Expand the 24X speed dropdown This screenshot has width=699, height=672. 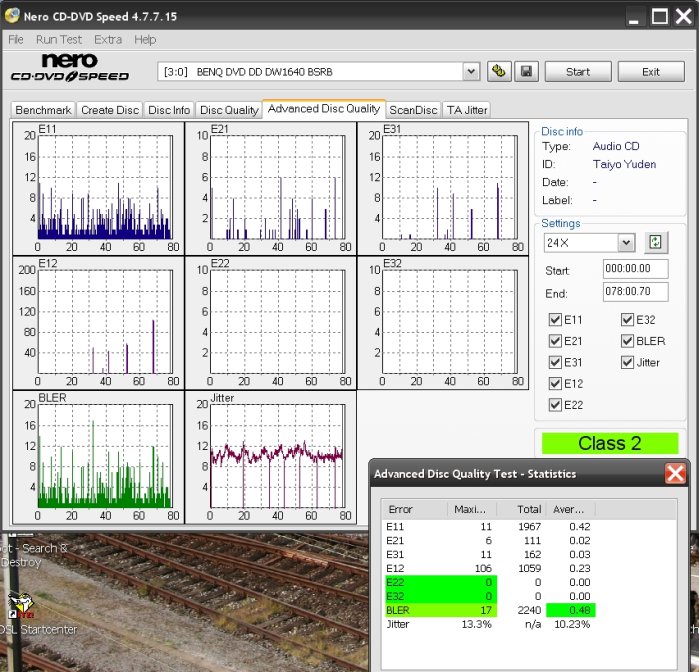click(626, 243)
